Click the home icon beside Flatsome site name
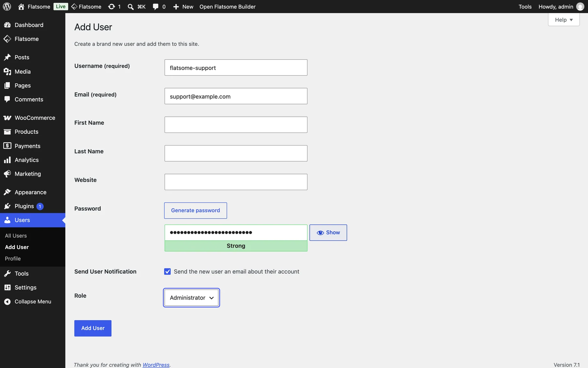This screenshot has height=368, width=588. tap(21, 7)
